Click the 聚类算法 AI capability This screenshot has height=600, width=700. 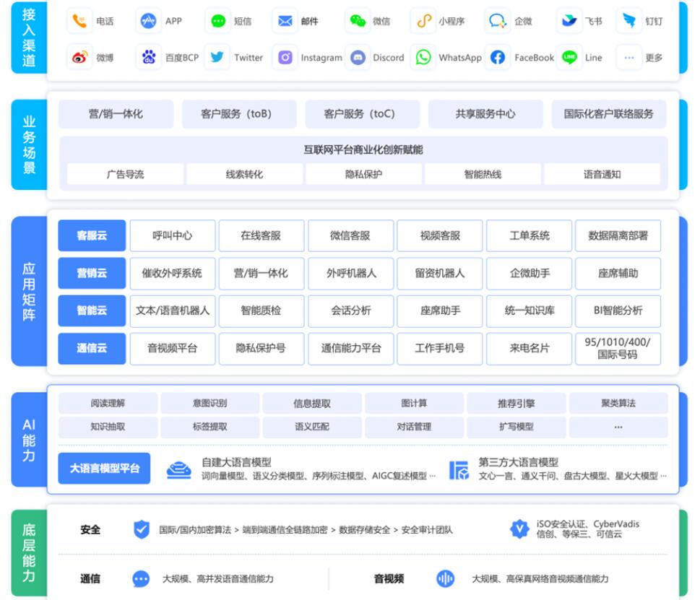tap(619, 404)
